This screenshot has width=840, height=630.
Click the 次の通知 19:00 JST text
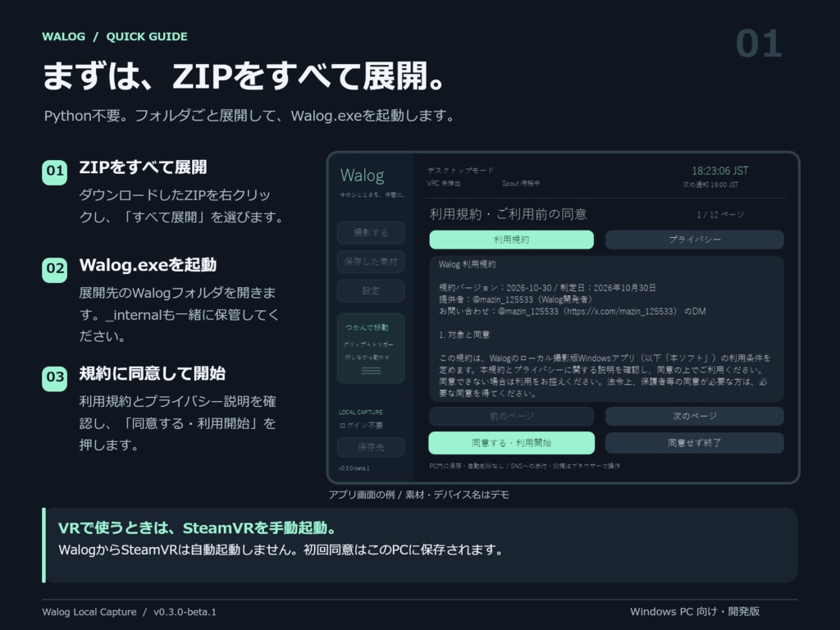coord(710,185)
